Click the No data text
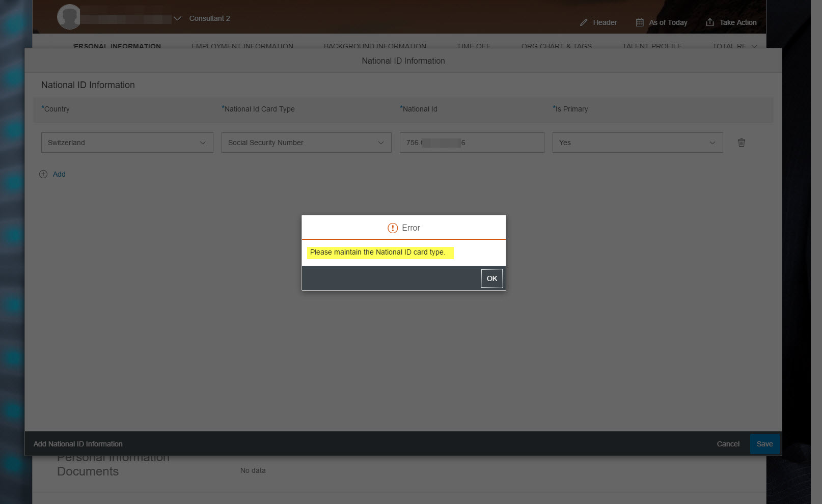 point(253,470)
